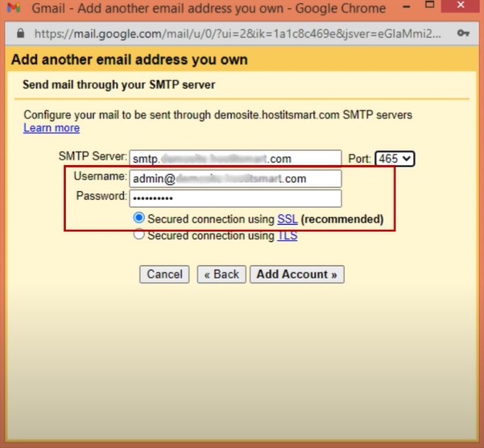Click the page URL in the address bar
Image resolution: width=484 pixels, height=448 pixels.
pyautogui.click(x=238, y=34)
